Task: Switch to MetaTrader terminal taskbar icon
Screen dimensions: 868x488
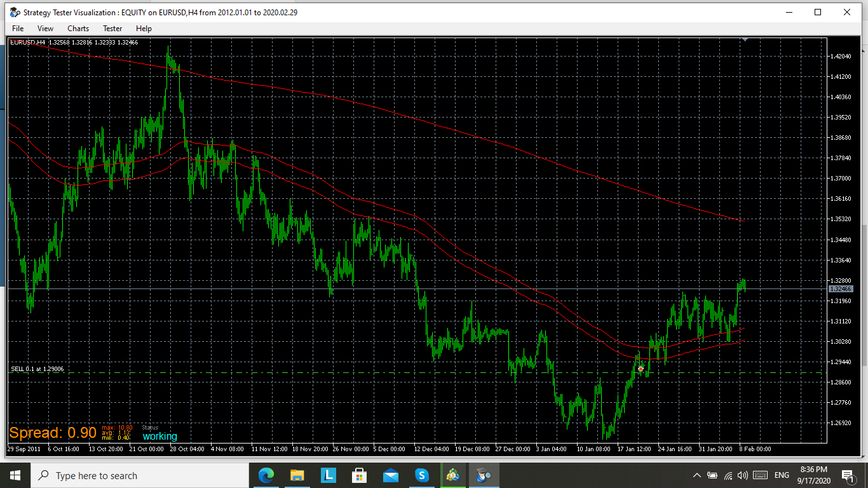Action: (453, 475)
